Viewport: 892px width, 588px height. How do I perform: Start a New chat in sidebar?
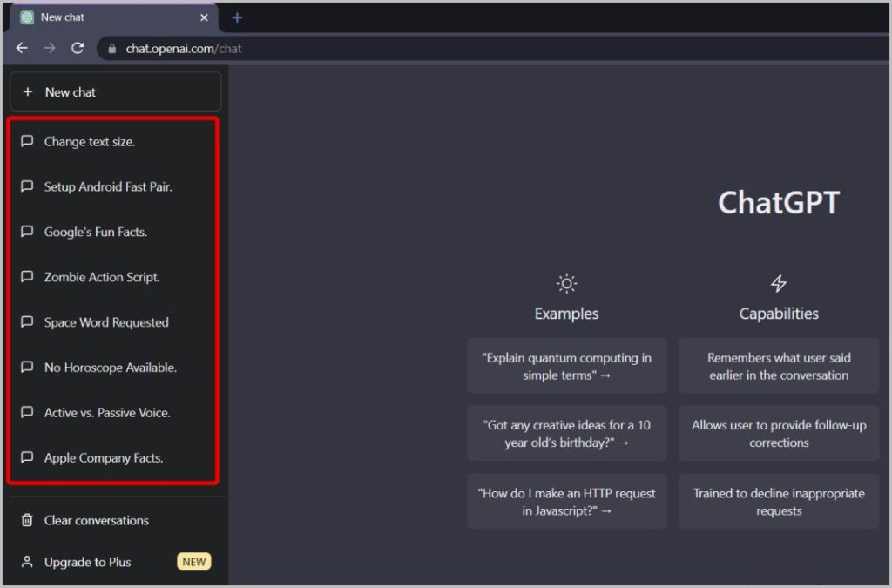click(x=116, y=91)
